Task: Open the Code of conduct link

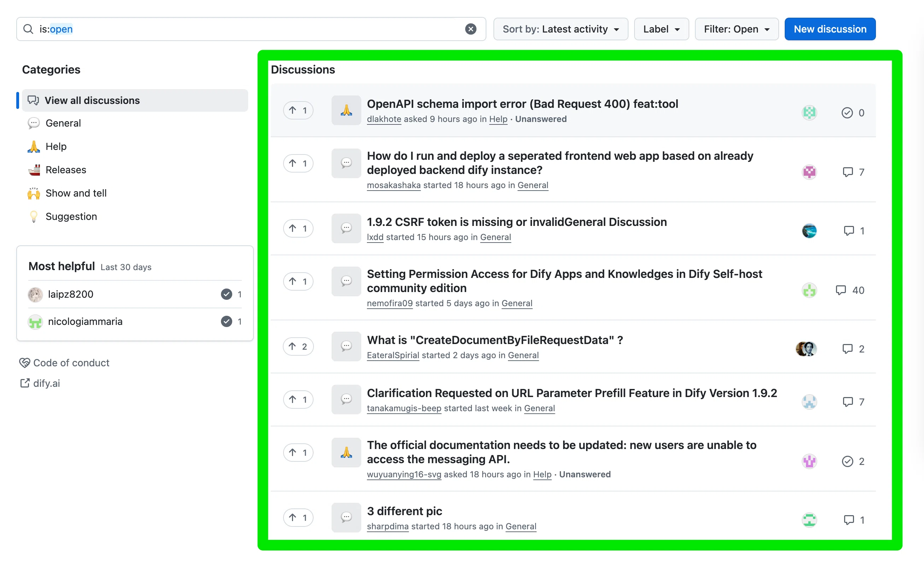Action: [x=64, y=363]
